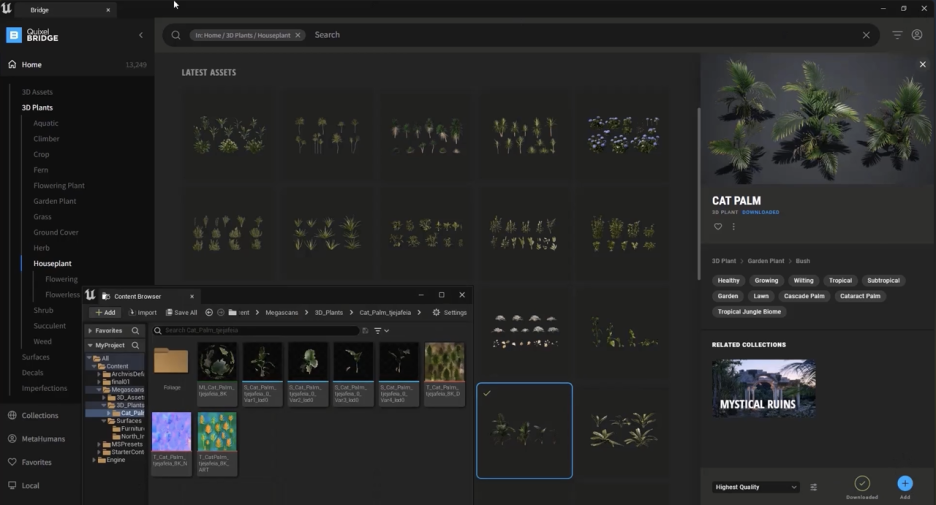This screenshot has width=936, height=505.
Task: Open the user account profile icon
Action: [917, 35]
